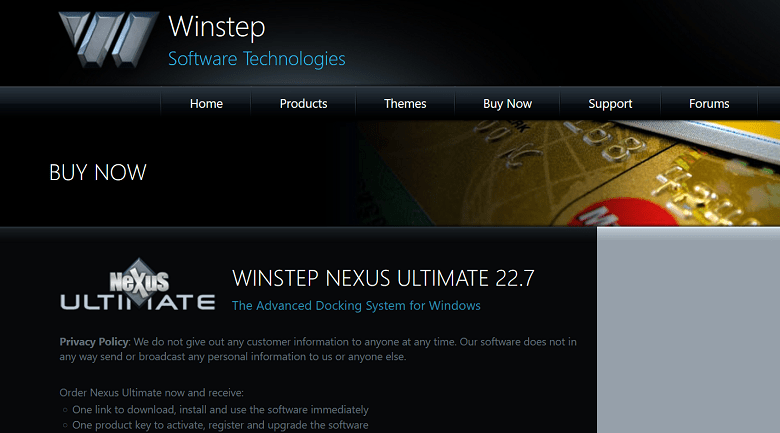Click the 'One product key to activate' bullet
The height and width of the screenshot is (433, 780).
coord(220,425)
